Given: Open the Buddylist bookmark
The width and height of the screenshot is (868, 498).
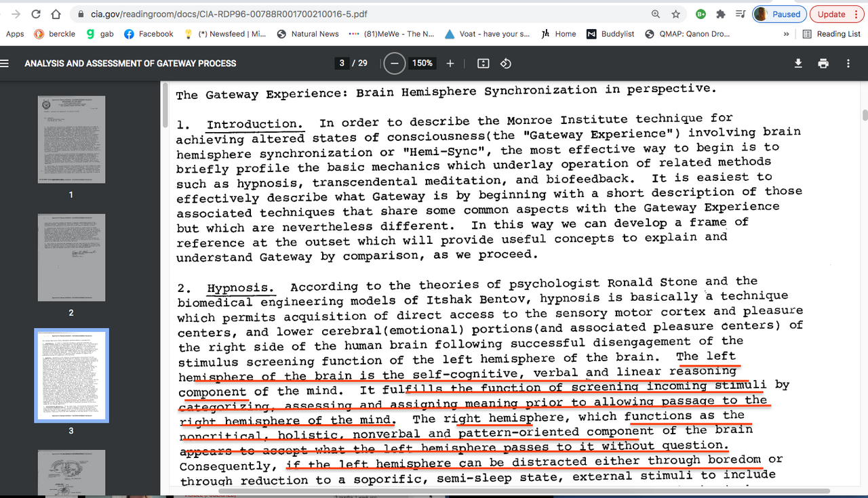Looking at the screenshot, I should 610,34.
